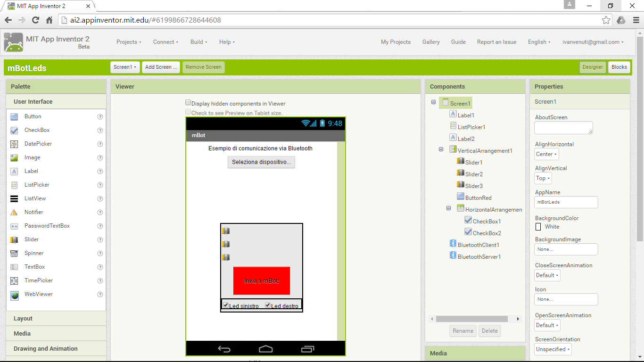Open the My Projects page
The width and height of the screenshot is (644, 362).
tap(396, 42)
